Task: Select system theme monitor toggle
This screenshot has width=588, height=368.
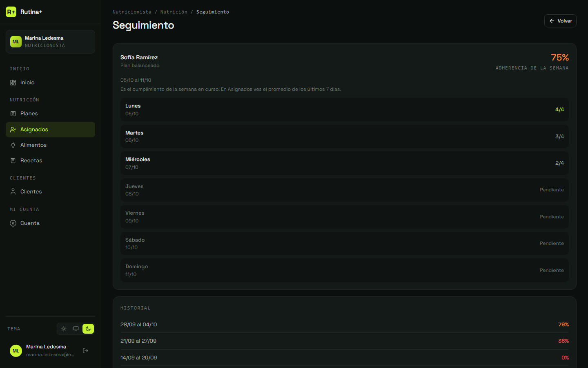Action: 76,329
